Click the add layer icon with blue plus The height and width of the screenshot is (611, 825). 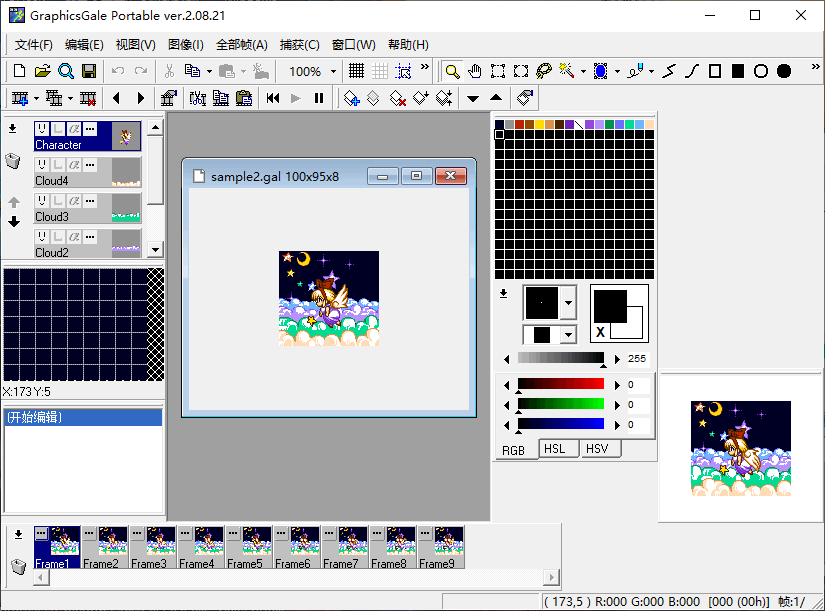(351, 98)
